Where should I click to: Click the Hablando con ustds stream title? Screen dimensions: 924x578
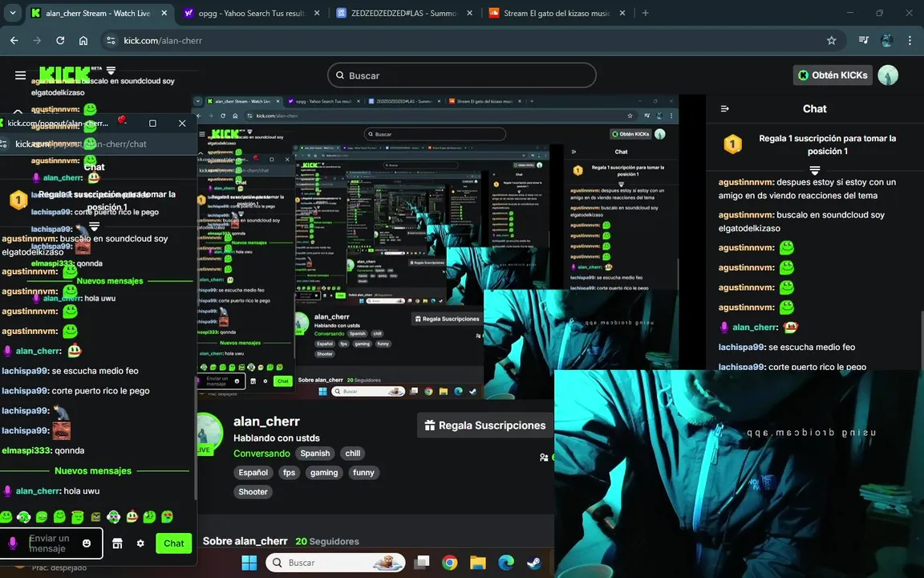pyautogui.click(x=277, y=438)
